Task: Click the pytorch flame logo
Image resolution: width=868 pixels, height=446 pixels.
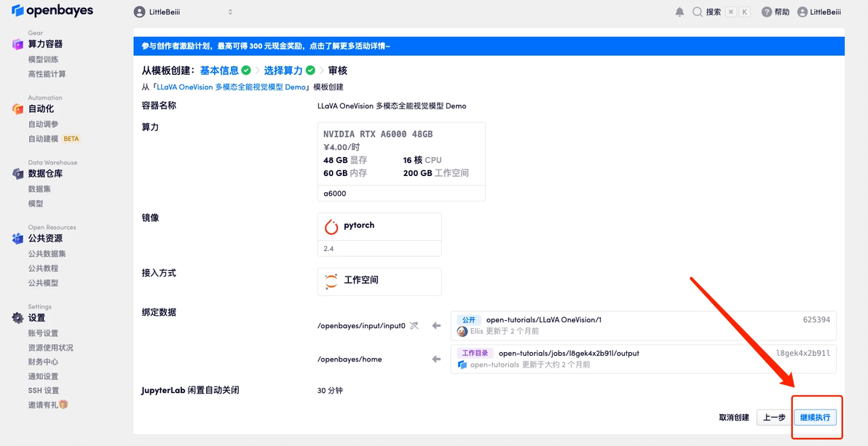Action: tap(331, 226)
